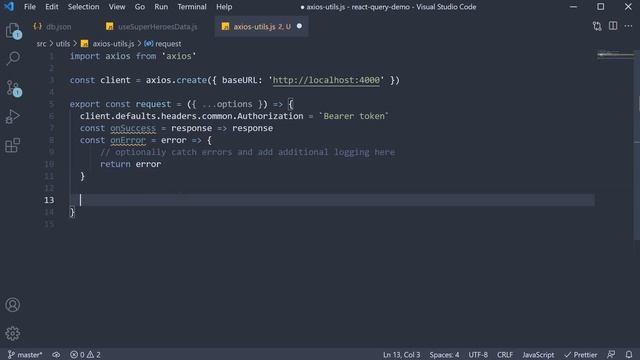
Task: Follow the http://localhost:4000 link
Action: (x=326, y=80)
